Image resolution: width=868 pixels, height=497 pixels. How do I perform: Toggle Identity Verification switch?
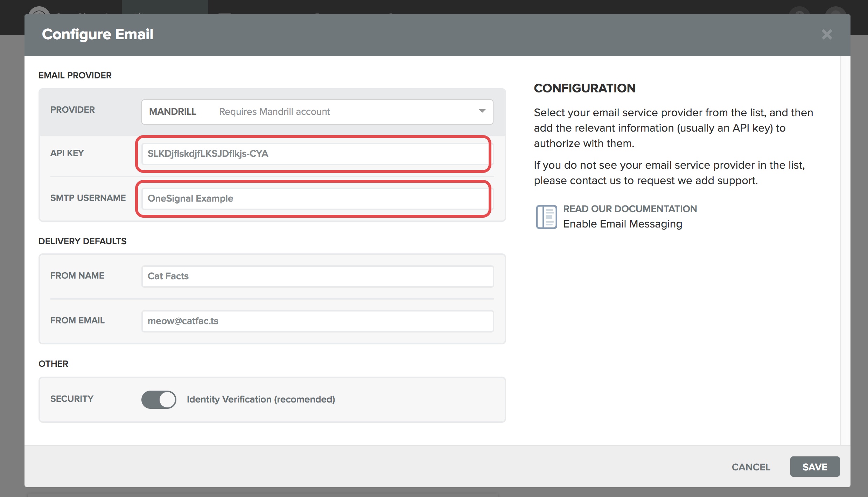pos(159,399)
